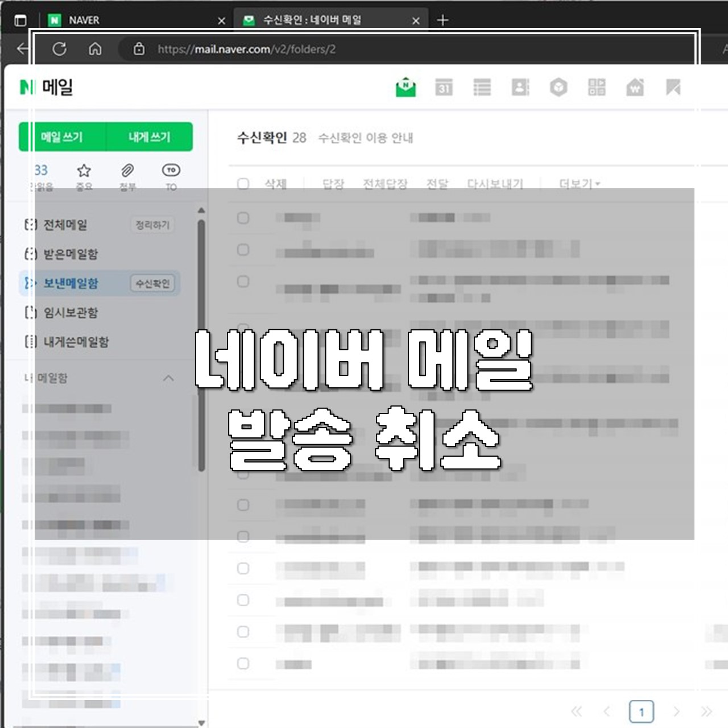Filter mails with attachments paperclip icon
The height and width of the screenshot is (728, 728).
(x=127, y=177)
